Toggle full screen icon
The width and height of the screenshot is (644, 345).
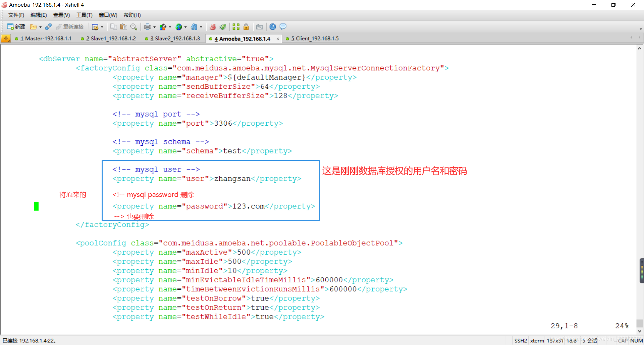[236, 27]
